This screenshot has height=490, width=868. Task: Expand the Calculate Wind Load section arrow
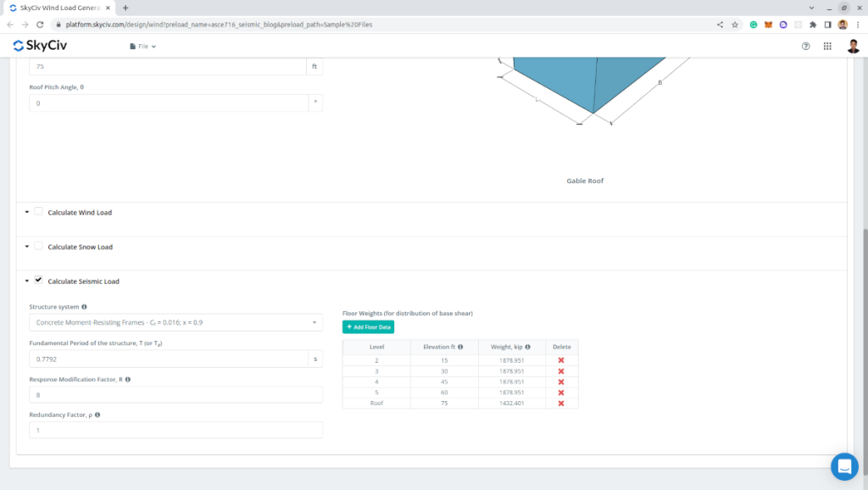(x=26, y=212)
